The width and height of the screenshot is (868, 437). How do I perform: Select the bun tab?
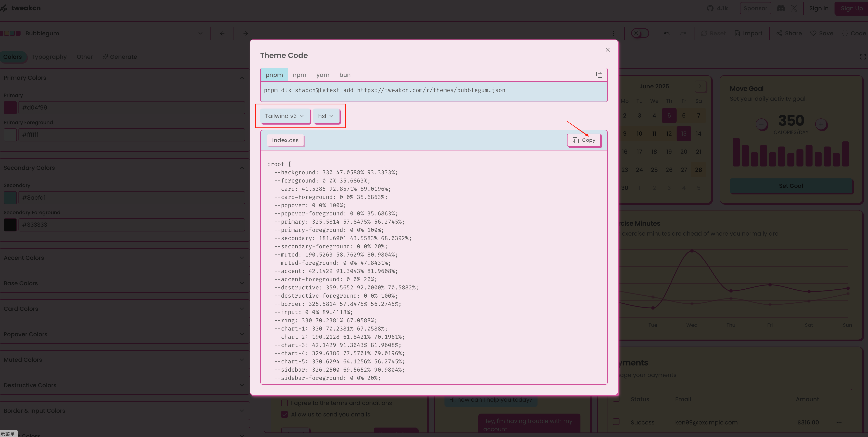click(x=345, y=75)
